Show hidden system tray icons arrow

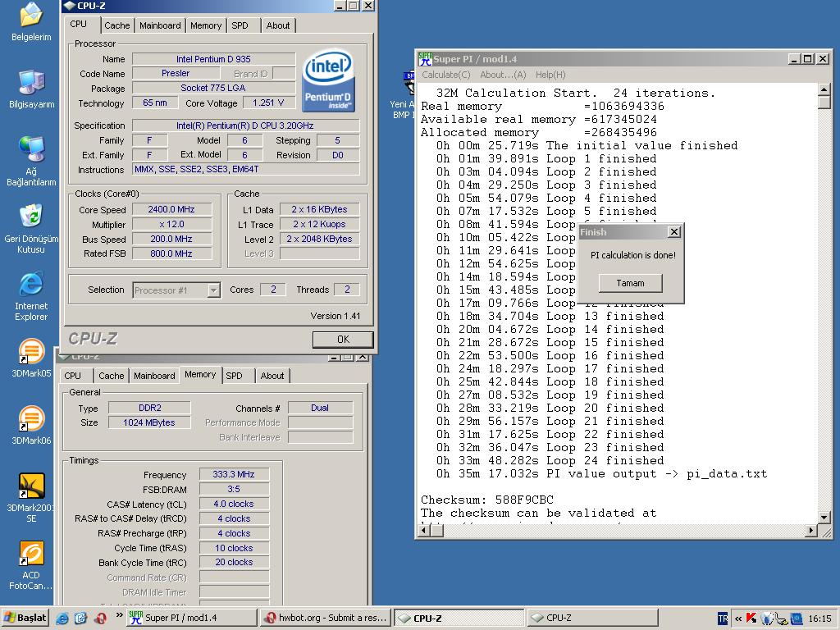point(738,619)
